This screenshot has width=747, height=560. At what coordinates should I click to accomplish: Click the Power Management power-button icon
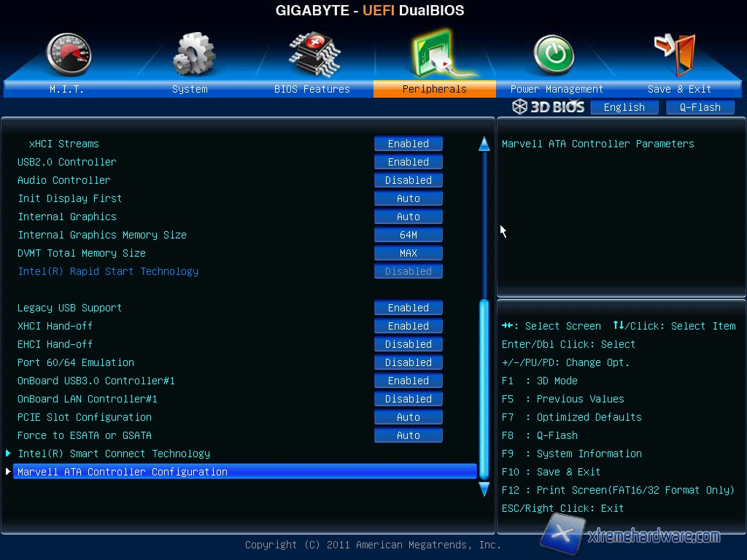click(554, 55)
